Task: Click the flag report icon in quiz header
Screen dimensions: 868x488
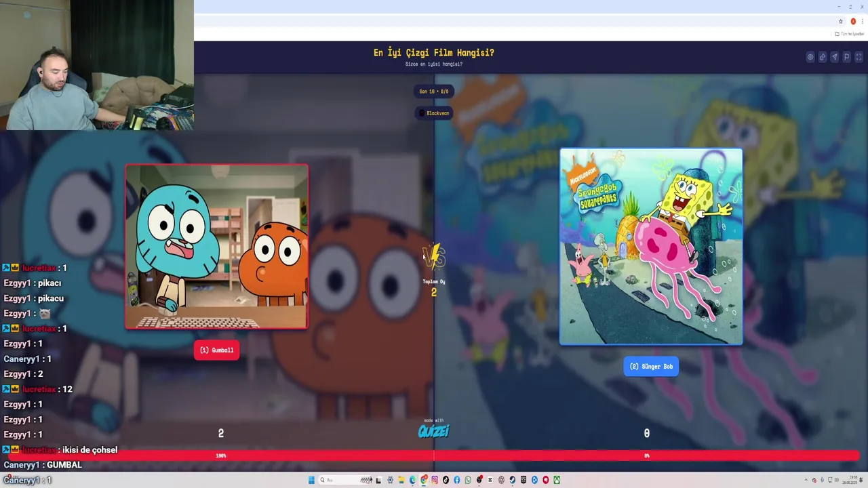Action: click(847, 57)
